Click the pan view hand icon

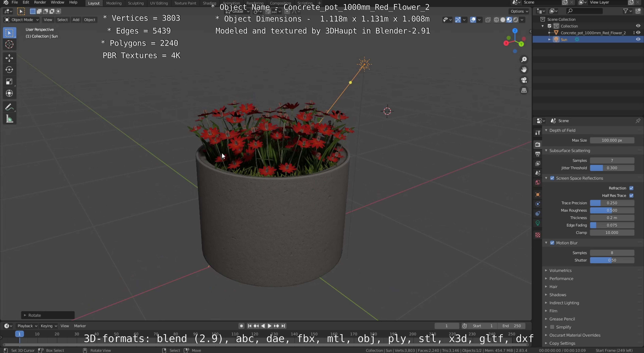(x=524, y=70)
